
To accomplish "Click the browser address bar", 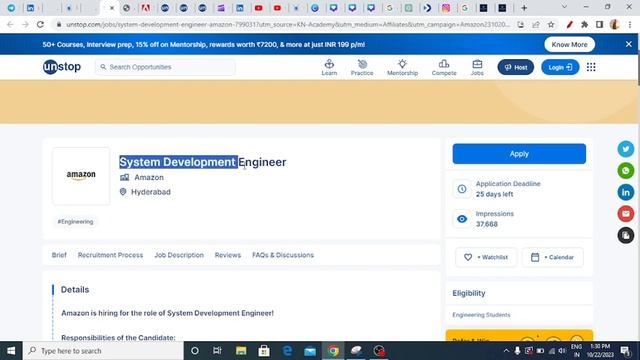I will tap(288, 24).
